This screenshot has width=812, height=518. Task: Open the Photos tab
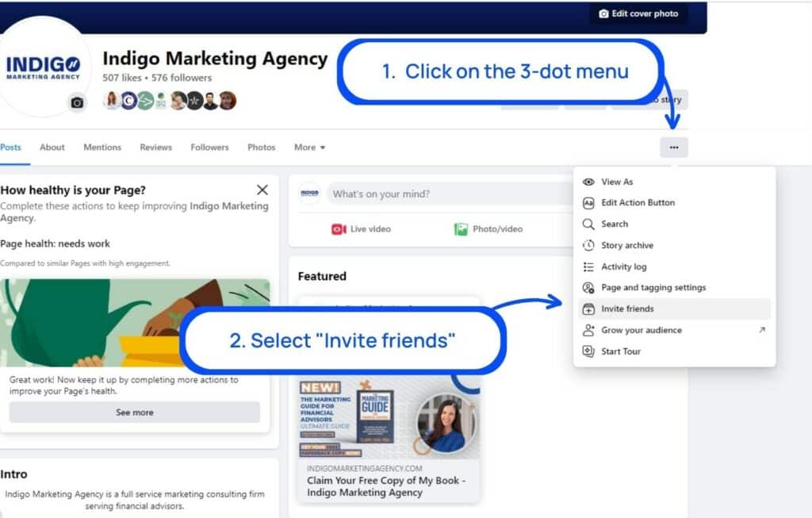point(262,148)
